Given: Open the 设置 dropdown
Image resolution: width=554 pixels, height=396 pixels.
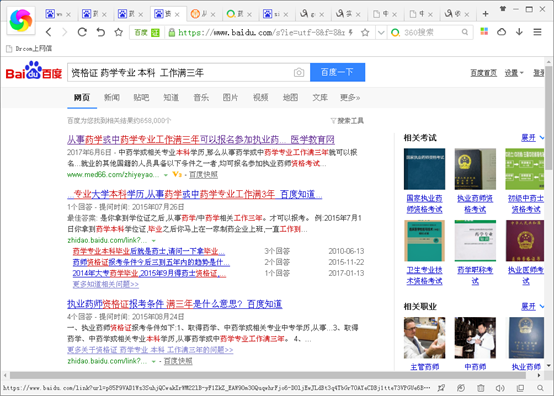Looking at the screenshot, I should point(514,73).
